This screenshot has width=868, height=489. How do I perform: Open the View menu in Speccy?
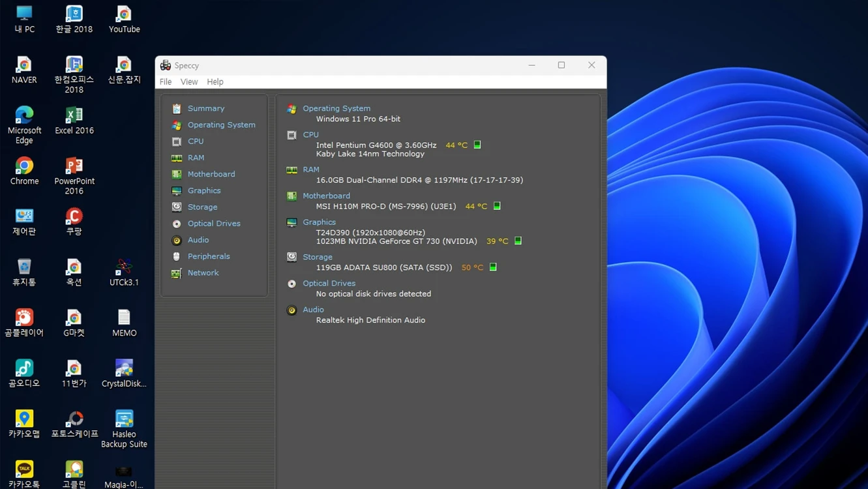pos(189,81)
